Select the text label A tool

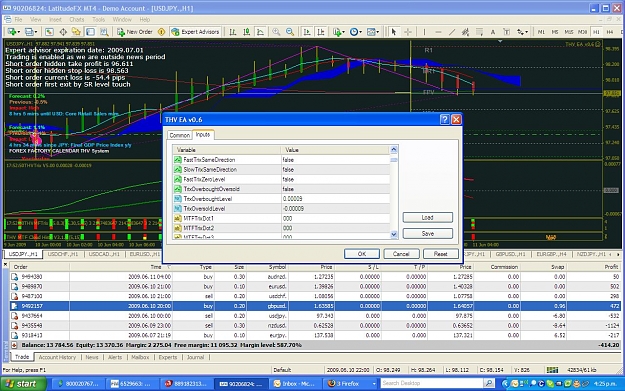tap(493, 32)
